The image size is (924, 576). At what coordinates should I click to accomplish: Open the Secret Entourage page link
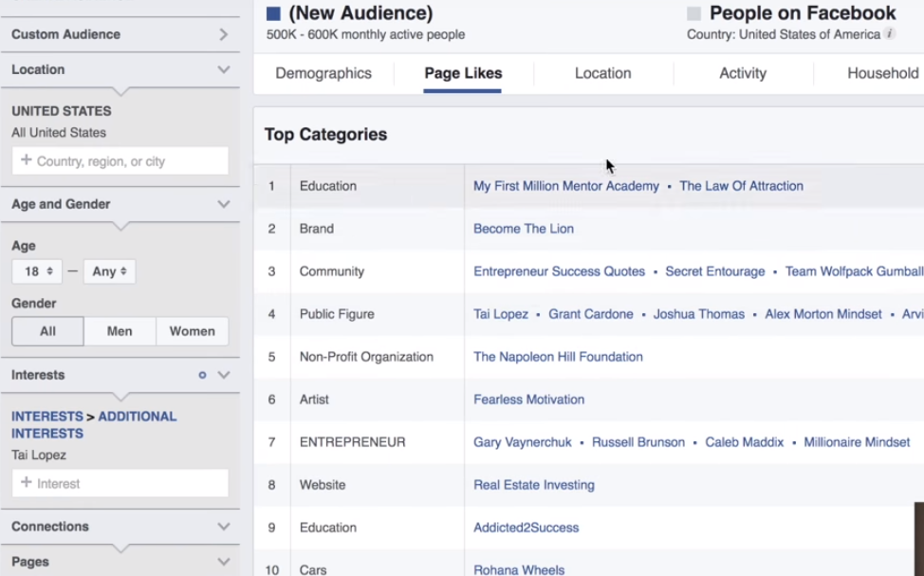coord(714,271)
